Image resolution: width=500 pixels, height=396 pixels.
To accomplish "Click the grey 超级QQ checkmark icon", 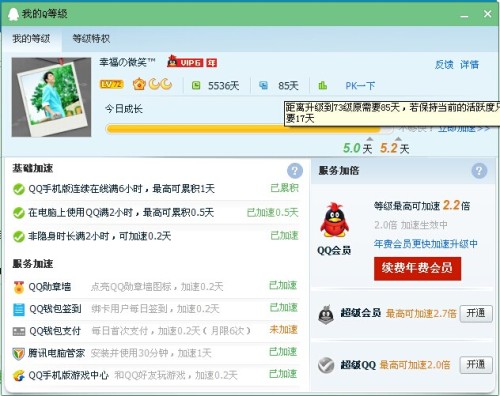I will pyautogui.click(x=326, y=365).
